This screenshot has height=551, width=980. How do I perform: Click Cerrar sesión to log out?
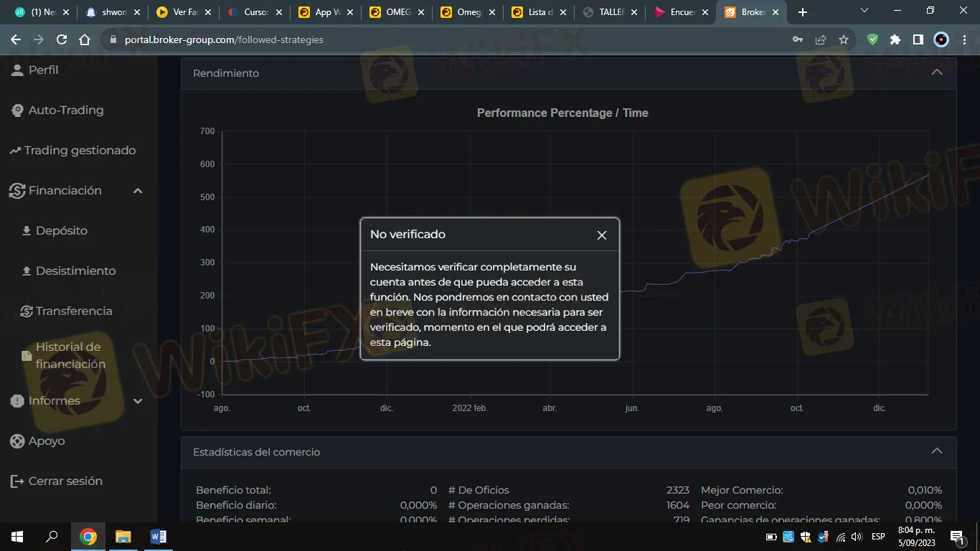65,481
